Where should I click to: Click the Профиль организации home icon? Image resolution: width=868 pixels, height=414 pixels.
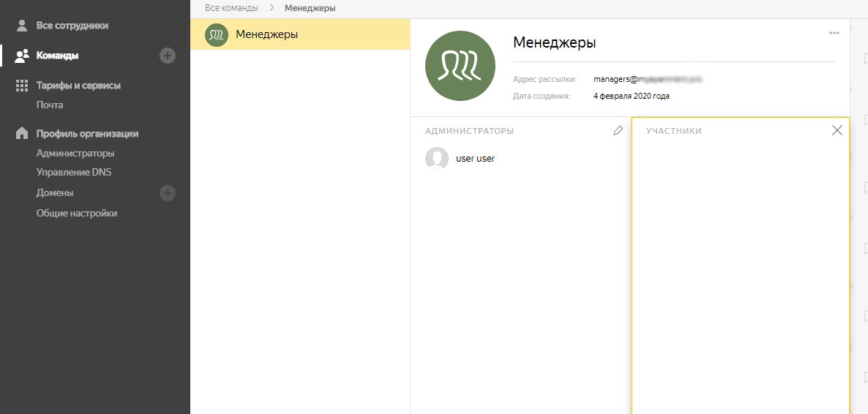21,133
